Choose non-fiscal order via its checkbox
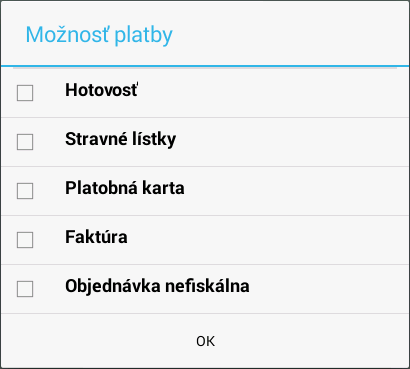The height and width of the screenshot is (369, 410). 25,289
